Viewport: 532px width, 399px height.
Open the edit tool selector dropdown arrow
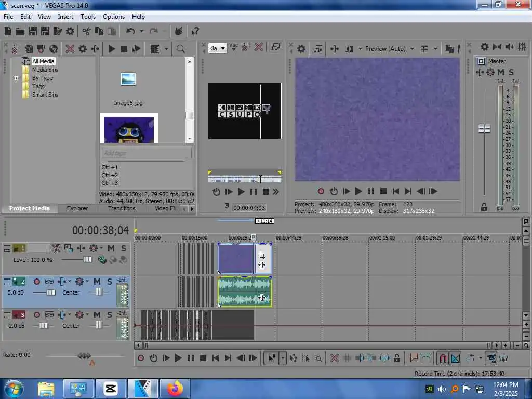click(283, 358)
